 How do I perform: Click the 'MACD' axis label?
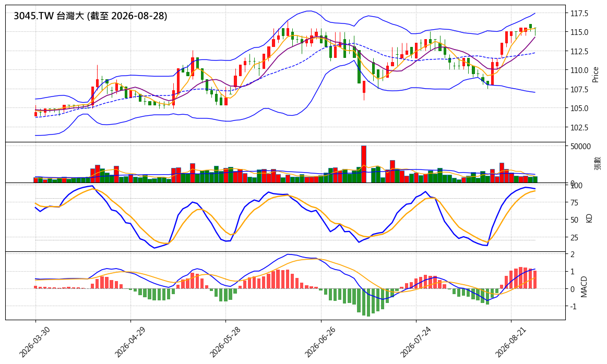click(584, 287)
